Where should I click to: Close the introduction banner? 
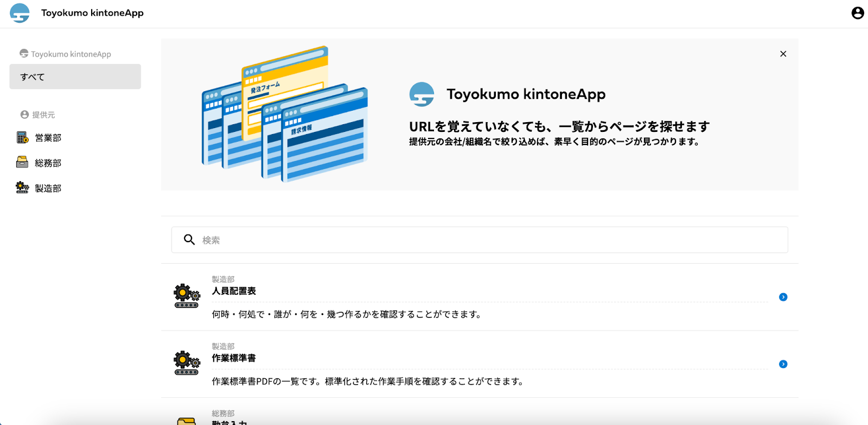tap(783, 54)
